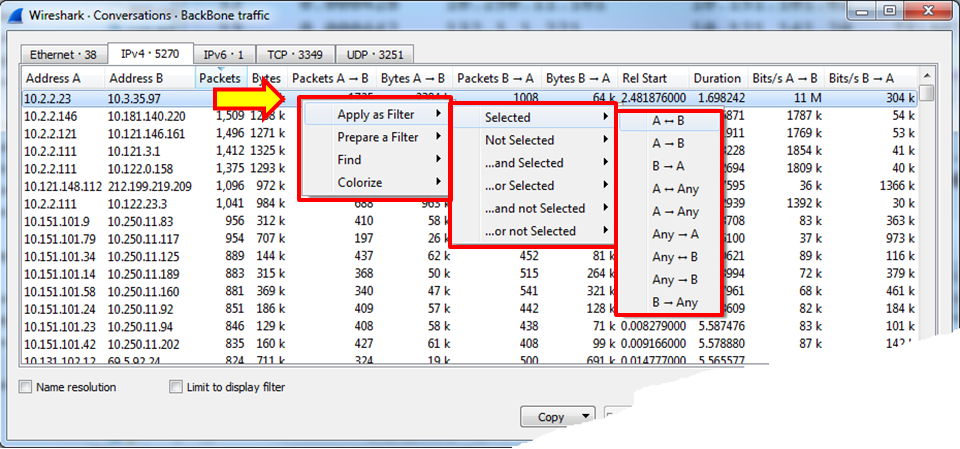Click address 10.122.23.3 cell
960x449 pixels.
[138, 203]
